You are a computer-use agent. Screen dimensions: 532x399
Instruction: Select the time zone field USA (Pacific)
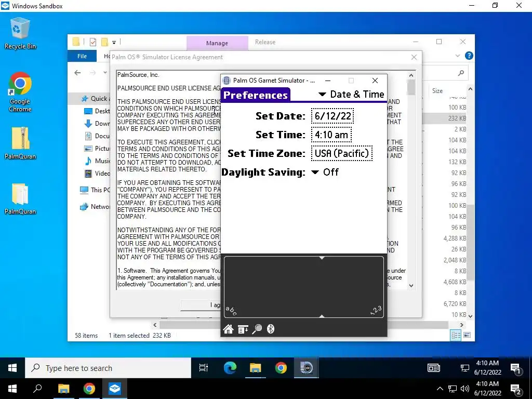[x=342, y=153]
